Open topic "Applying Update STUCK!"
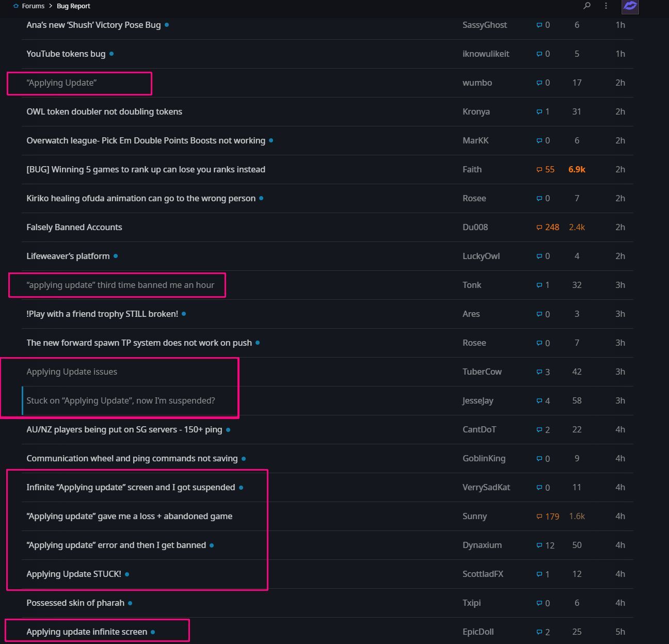669x644 pixels. tap(74, 574)
